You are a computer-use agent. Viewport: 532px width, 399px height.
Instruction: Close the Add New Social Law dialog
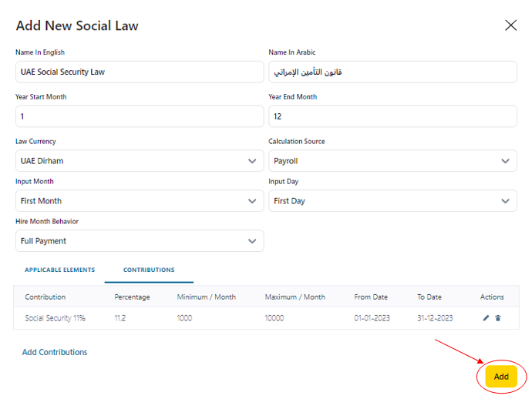pos(510,25)
